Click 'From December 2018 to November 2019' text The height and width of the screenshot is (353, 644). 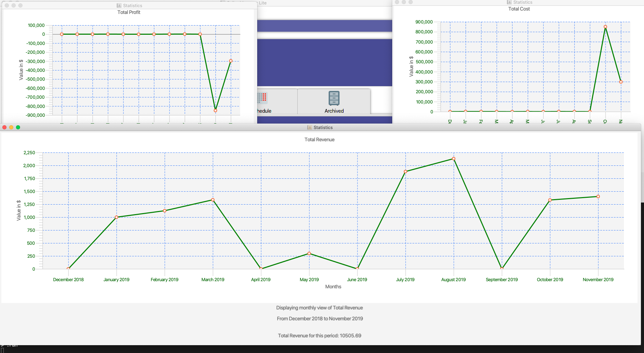tap(320, 319)
